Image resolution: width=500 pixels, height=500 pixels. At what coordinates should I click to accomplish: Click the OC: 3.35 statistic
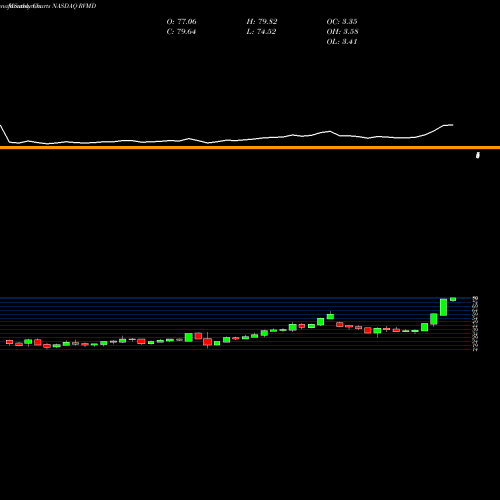coord(342,22)
